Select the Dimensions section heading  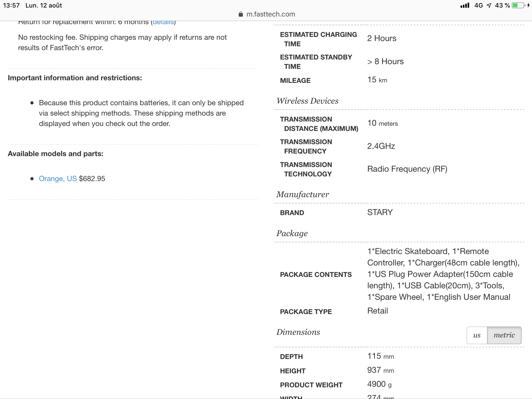pos(298,332)
